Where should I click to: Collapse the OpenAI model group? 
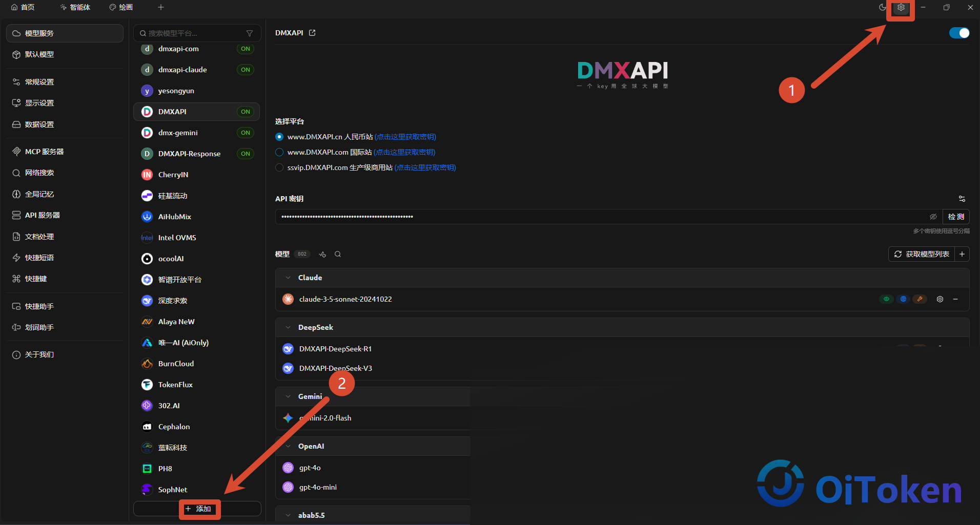point(288,446)
